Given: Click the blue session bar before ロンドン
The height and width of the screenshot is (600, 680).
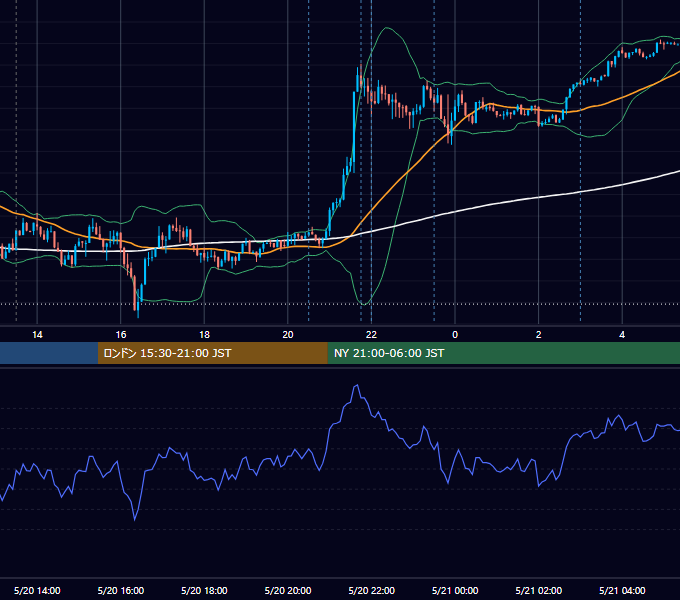Looking at the screenshot, I should pos(49,353).
